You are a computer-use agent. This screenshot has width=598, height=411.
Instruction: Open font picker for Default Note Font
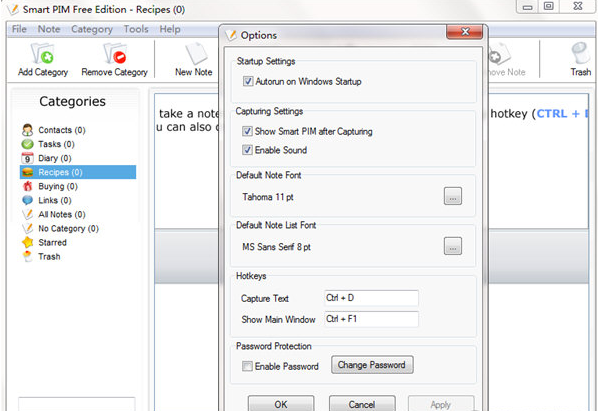click(453, 196)
